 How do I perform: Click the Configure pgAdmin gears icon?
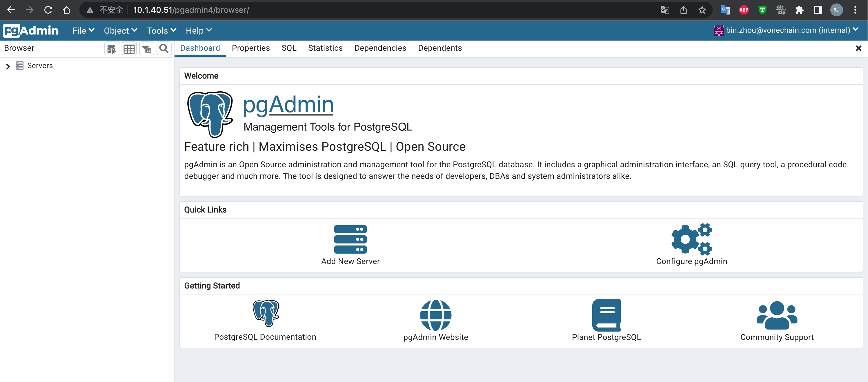691,239
